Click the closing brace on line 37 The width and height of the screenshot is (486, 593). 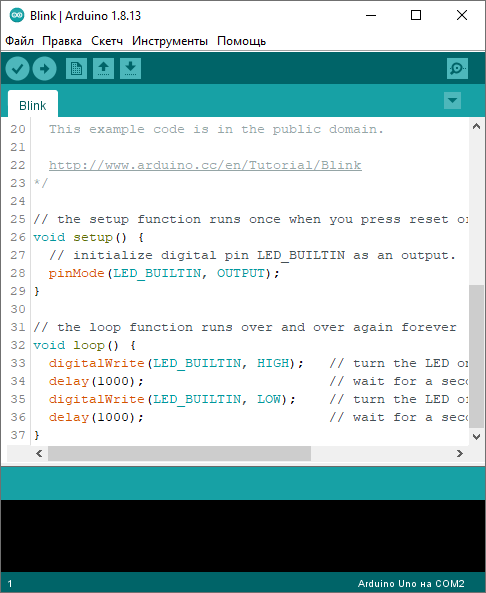pos(36,435)
